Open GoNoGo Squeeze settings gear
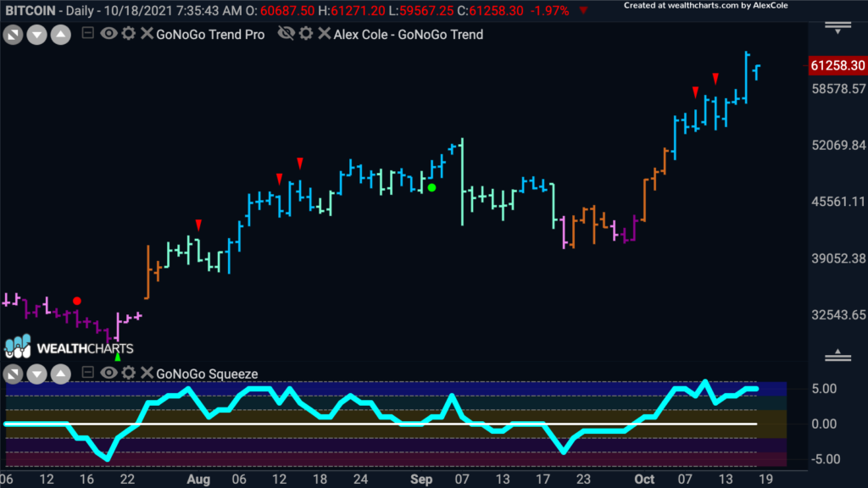 tap(129, 373)
